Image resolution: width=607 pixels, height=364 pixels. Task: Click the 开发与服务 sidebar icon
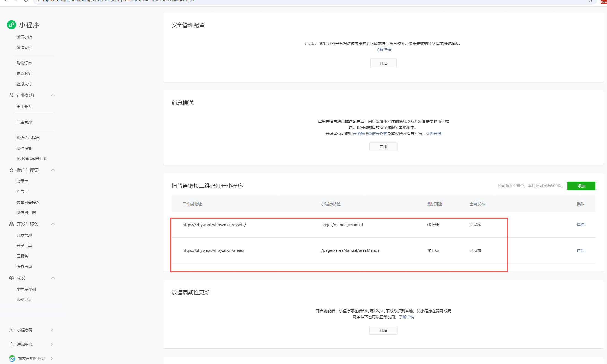click(x=11, y=224)
